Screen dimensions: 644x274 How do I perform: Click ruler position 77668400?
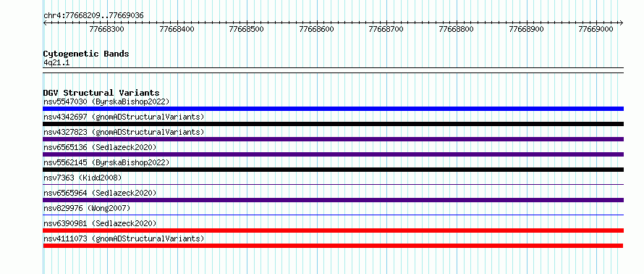pos(177,29)
